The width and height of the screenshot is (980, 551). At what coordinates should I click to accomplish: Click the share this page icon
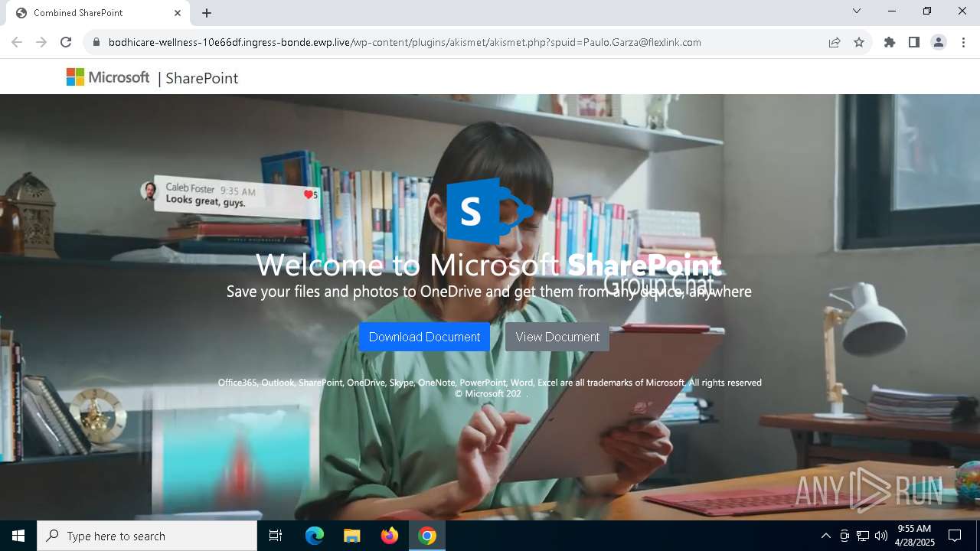click(x=835, y=42)
